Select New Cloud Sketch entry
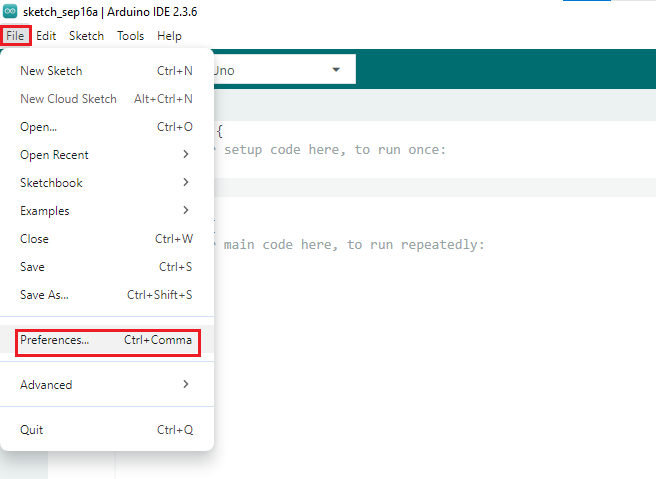 [107, 99]
